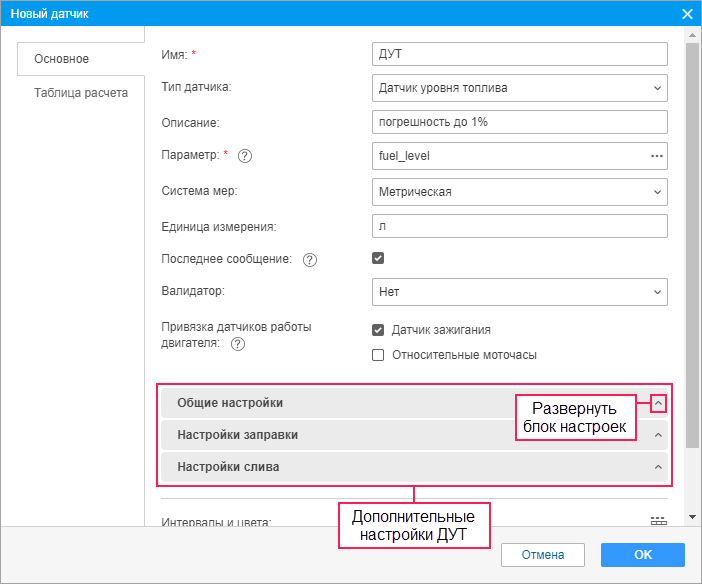The width and height of the screenshot is (702, 584).
Task: Click help icon beside Последнее сообщение
Action: (309, 260)
